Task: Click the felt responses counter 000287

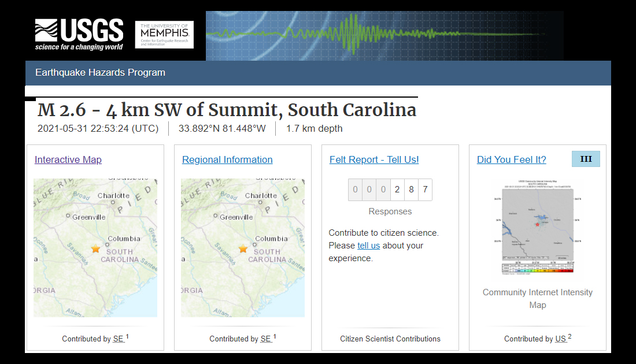Action: 390,190
